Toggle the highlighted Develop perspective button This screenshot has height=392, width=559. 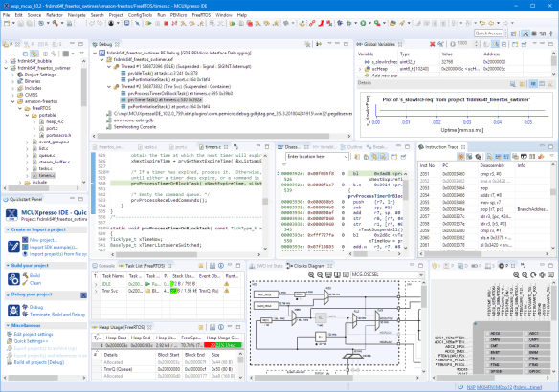click(525, 33)
